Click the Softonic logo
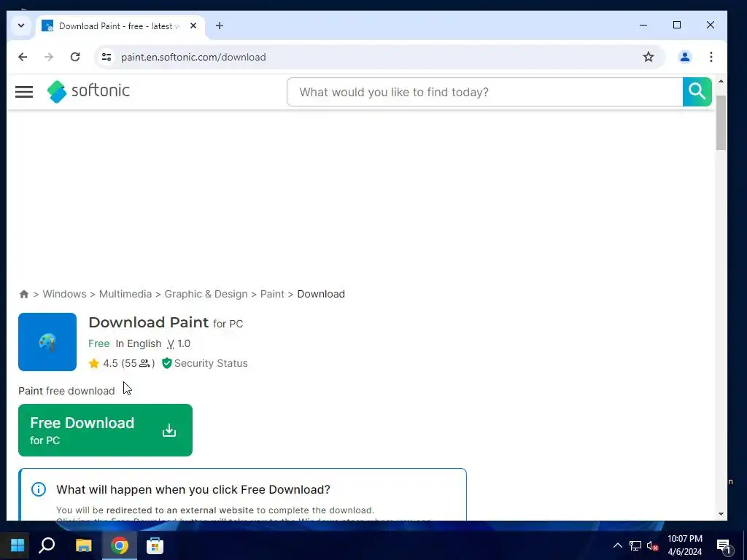747x560 pixels. [x=88, y=91]
